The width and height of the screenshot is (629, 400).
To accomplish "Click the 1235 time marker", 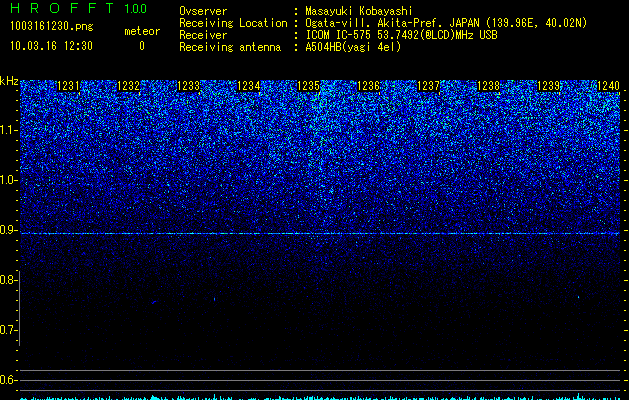I will pos(308,86).
